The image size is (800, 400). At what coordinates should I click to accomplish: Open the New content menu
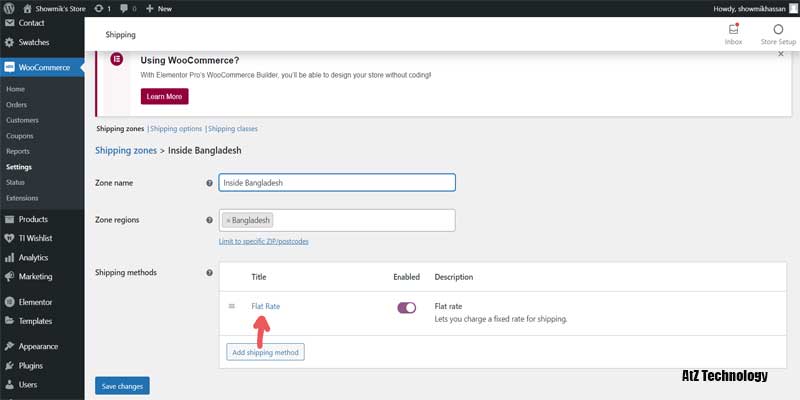(158, 8)
